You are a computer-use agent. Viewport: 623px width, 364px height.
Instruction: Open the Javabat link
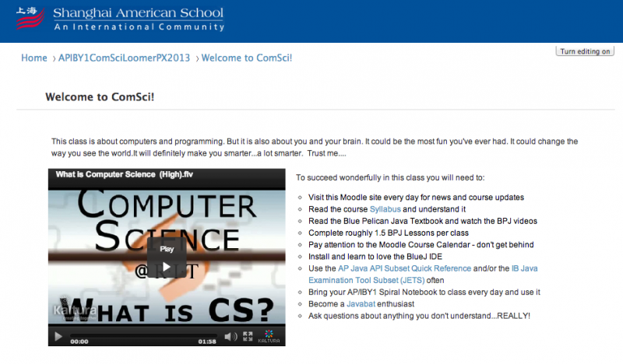361,304
